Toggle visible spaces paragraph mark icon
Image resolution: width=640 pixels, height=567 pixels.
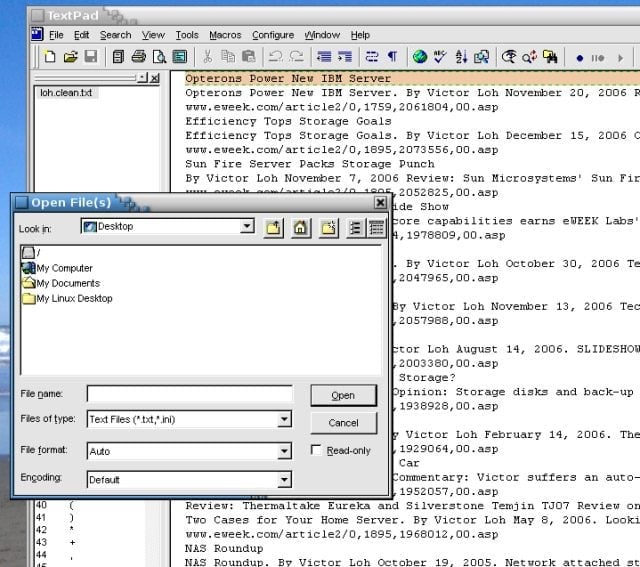pos(392,56)
